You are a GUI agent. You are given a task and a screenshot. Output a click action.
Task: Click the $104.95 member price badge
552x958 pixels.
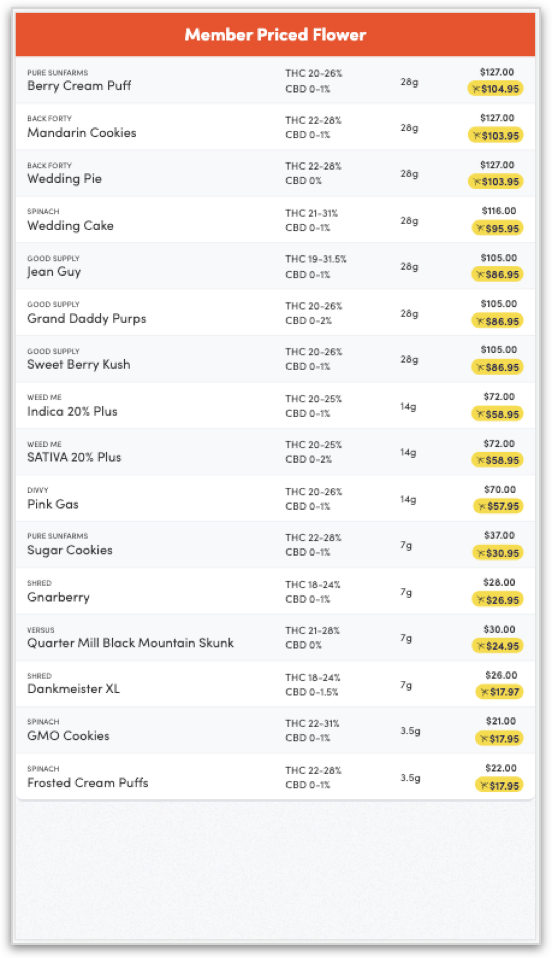[x=495, y=89]
